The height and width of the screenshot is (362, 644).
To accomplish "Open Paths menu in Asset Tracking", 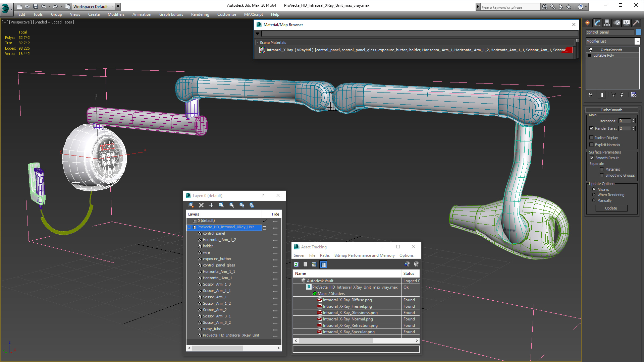I will tap(325, 255).
